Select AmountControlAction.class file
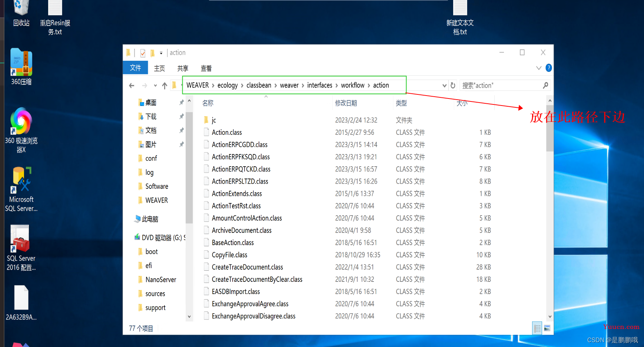The height and width of the screenshot is (347, 644). point(247,218)
